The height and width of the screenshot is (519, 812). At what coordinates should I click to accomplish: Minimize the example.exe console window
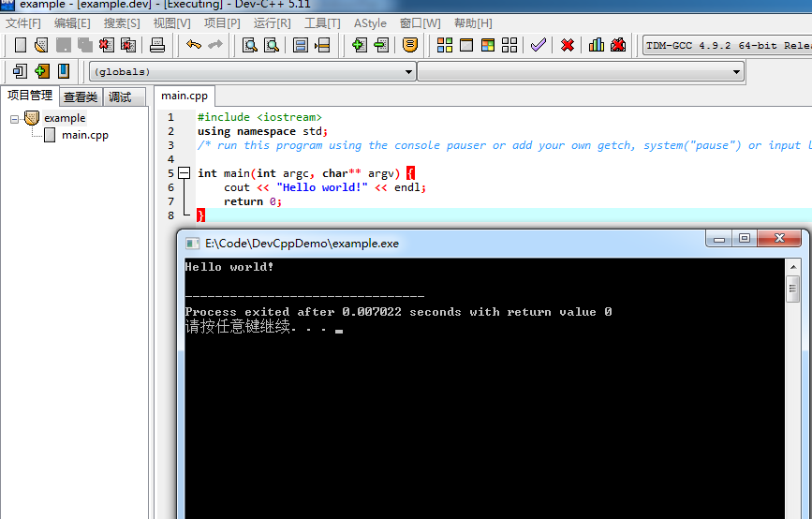[718, 239]
